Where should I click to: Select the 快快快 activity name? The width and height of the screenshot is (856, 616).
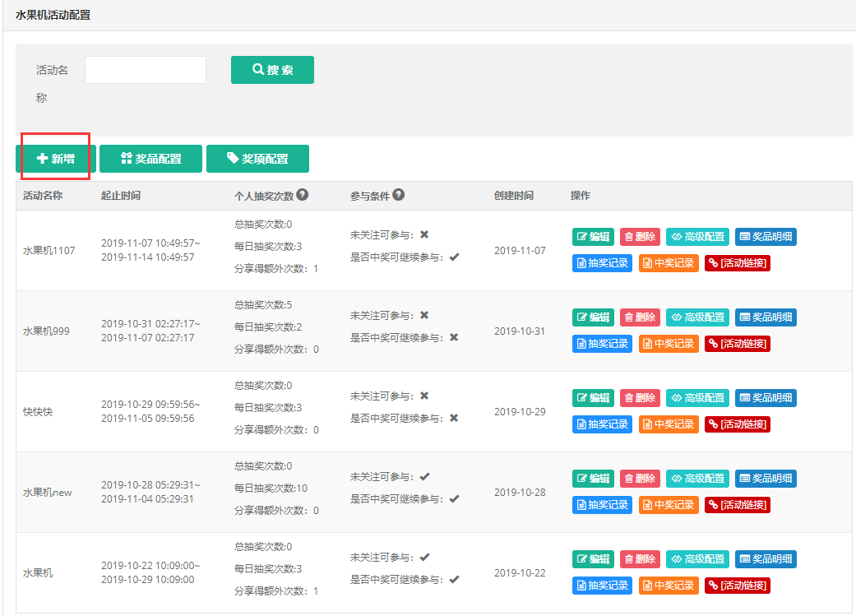point(38,412)
